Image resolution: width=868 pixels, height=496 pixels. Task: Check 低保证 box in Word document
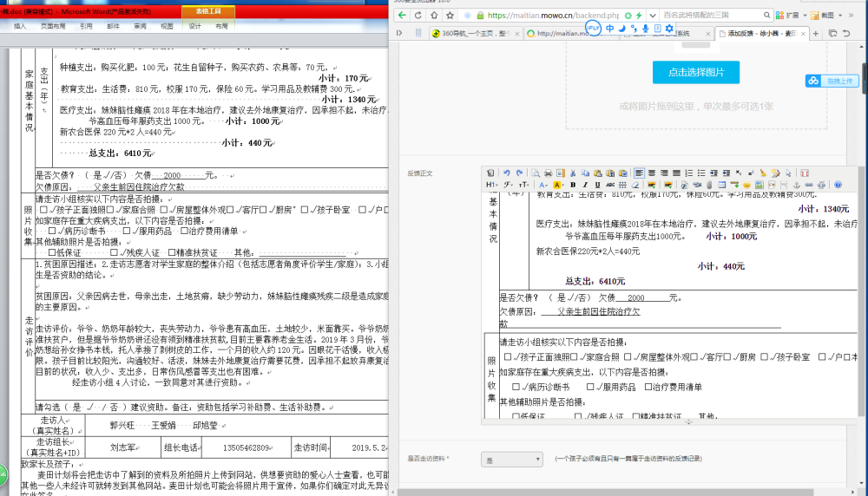(52, 252)
